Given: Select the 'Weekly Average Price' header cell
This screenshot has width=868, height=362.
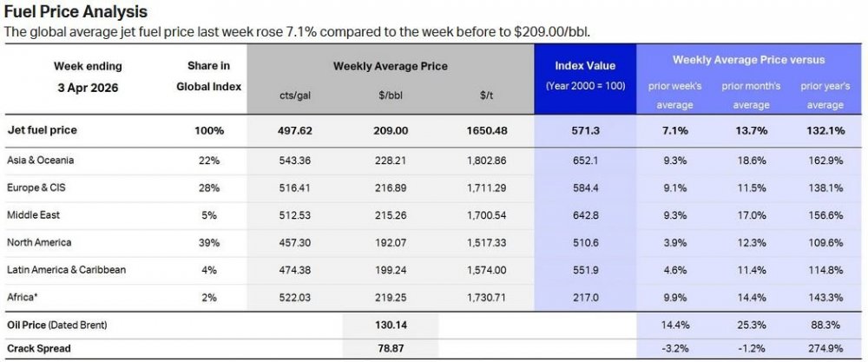Looking at the screenshot, I should [390, 66].
